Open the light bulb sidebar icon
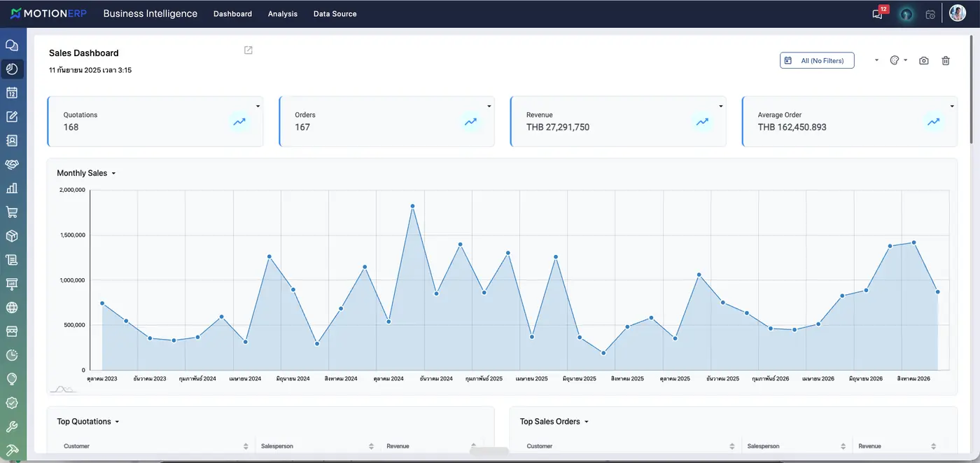 [x=12, y=379]
